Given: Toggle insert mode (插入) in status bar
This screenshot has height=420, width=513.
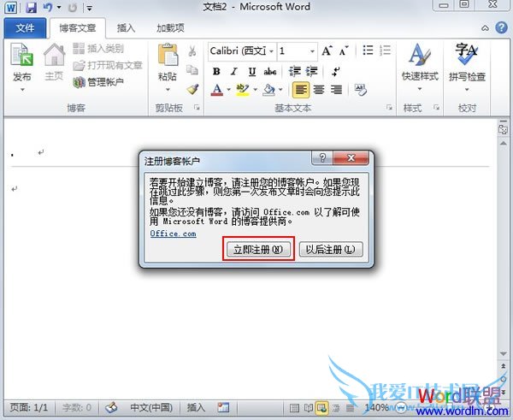Looking at the screenshot, I should click(x=196, y=407).
